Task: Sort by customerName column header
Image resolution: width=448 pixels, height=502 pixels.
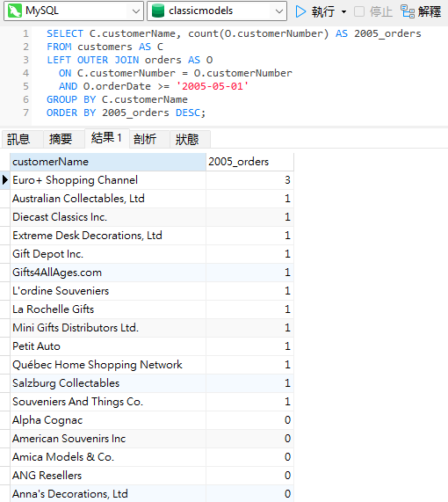Action: coord(108,162)
